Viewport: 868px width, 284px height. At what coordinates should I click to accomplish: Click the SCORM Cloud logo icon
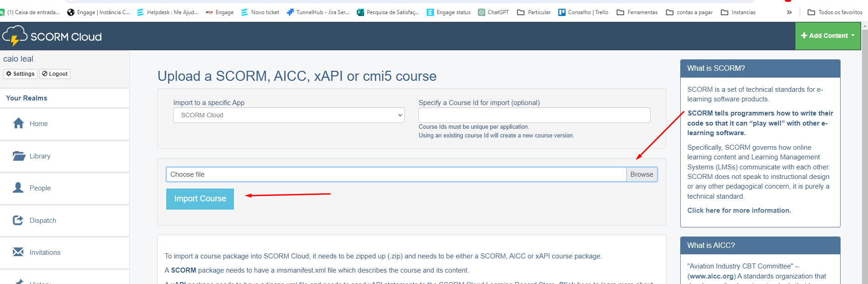(x=15, y=36)
